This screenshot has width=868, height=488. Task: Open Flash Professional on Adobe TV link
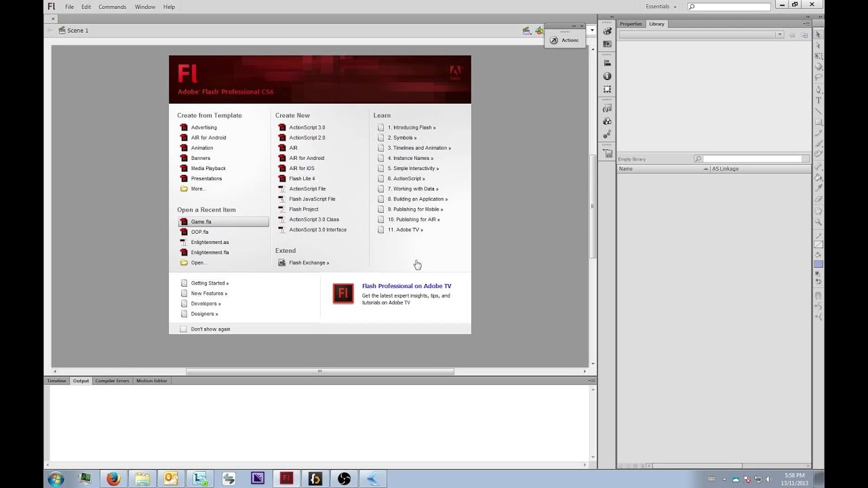406,286
